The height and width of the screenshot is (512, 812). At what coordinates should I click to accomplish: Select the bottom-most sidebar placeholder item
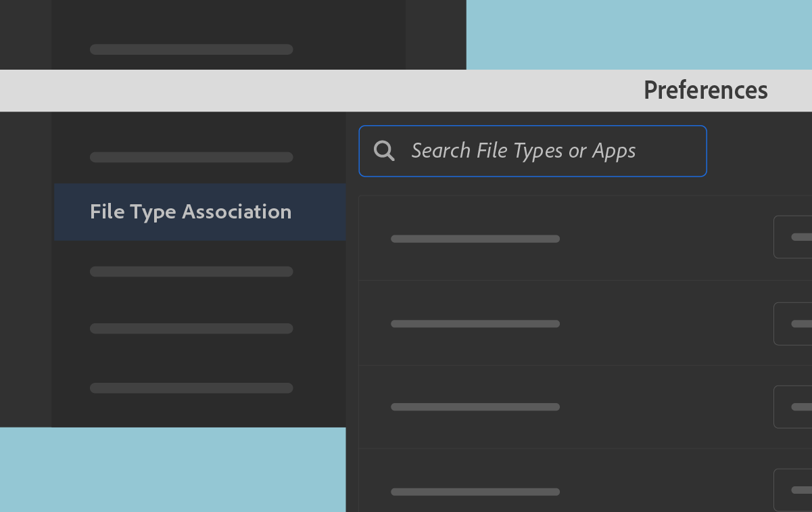point(191,388)
